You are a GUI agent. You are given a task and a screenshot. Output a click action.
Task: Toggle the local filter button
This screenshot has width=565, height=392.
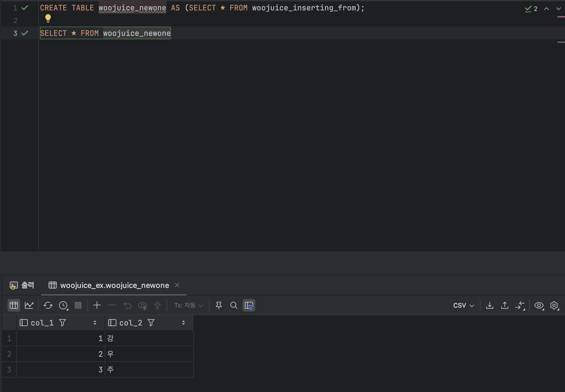click(x=249, y=305)
